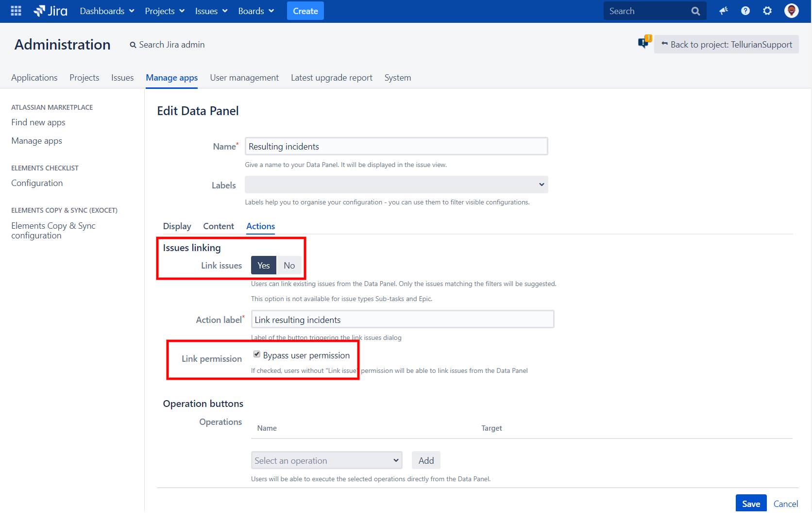Save the Data Panel changes

point(751,504)
